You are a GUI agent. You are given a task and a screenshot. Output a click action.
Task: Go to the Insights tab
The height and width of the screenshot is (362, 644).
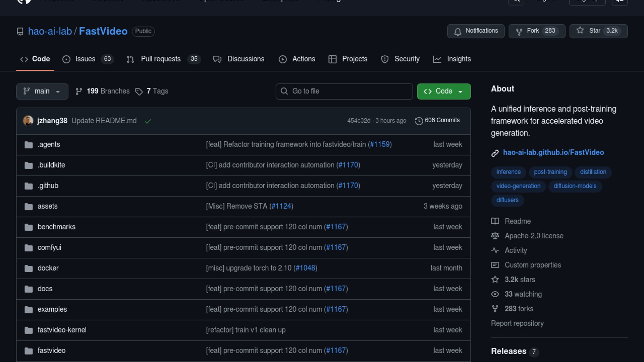459,59
